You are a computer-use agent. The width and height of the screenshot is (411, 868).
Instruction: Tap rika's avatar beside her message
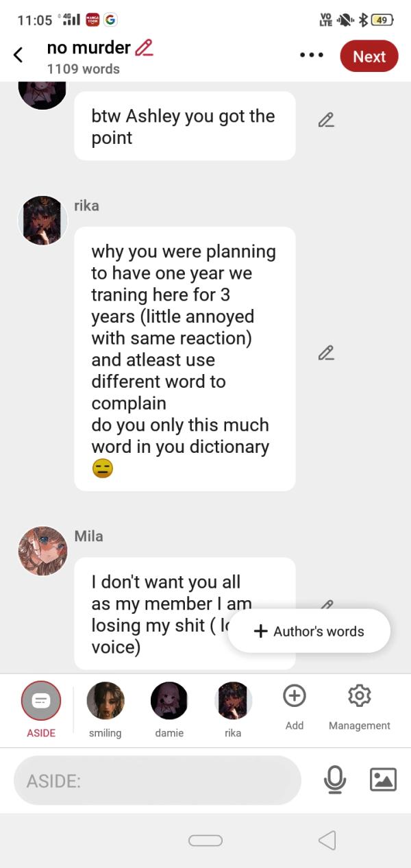pos(42,220)
